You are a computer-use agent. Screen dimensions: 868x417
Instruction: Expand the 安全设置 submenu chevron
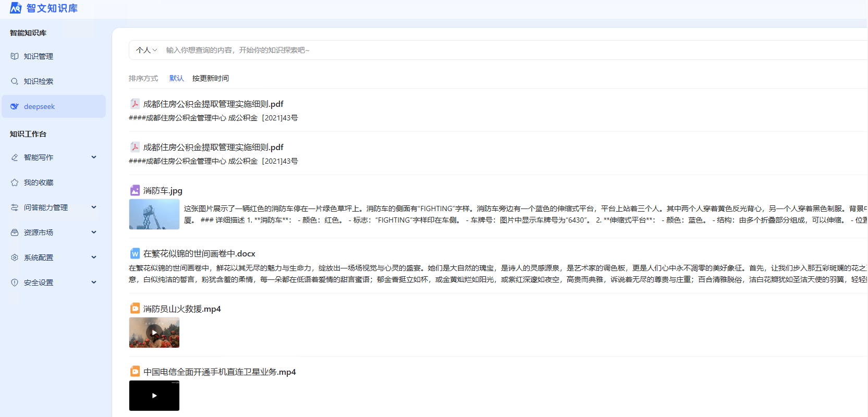click(x=94, y=283)
